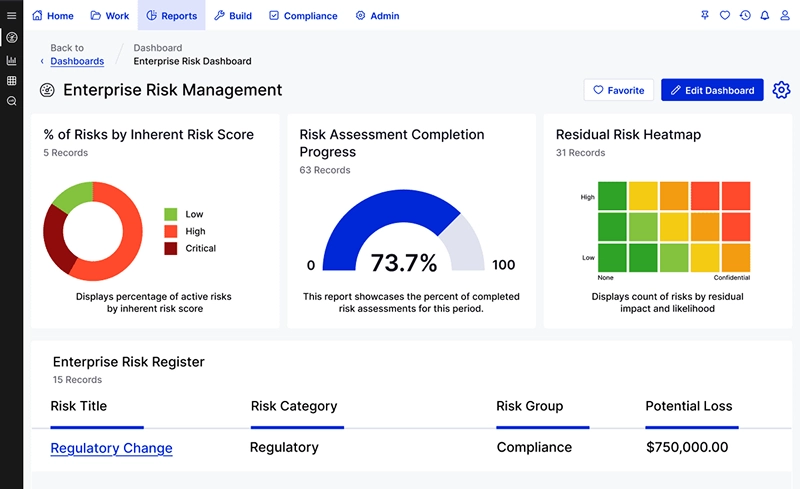Go to the Compliance menu
800x489 pixels.
303,16
